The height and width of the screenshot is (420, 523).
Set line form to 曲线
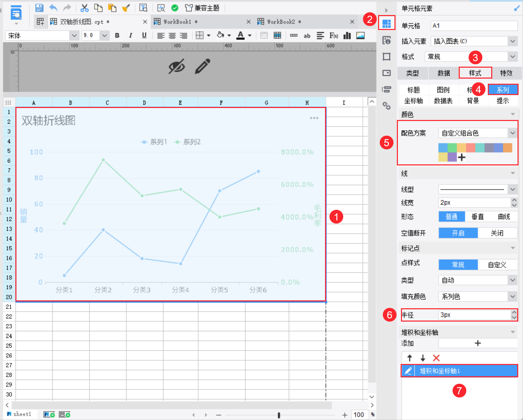(504, 217)
